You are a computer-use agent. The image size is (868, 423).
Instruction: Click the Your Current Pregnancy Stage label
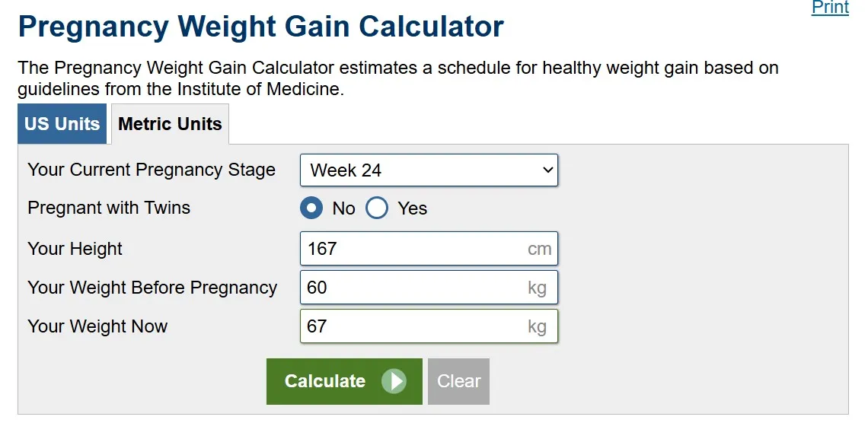pos(151,170)
